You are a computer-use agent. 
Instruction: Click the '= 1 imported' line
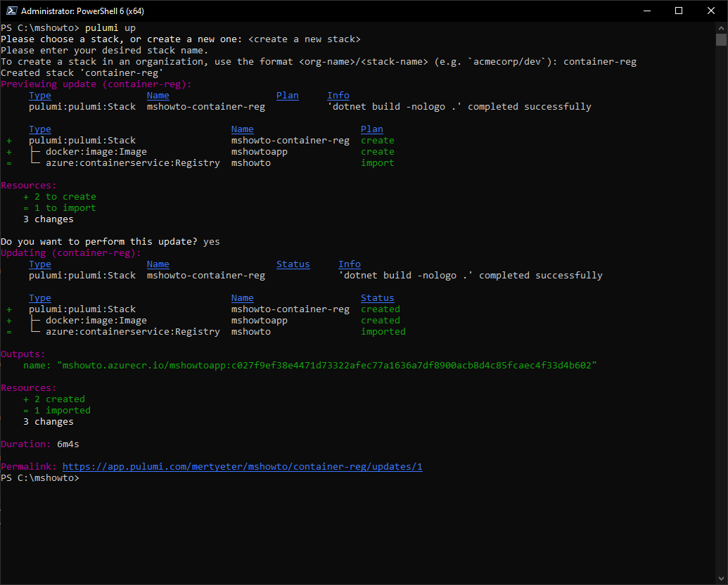click(x=57, y=411)
